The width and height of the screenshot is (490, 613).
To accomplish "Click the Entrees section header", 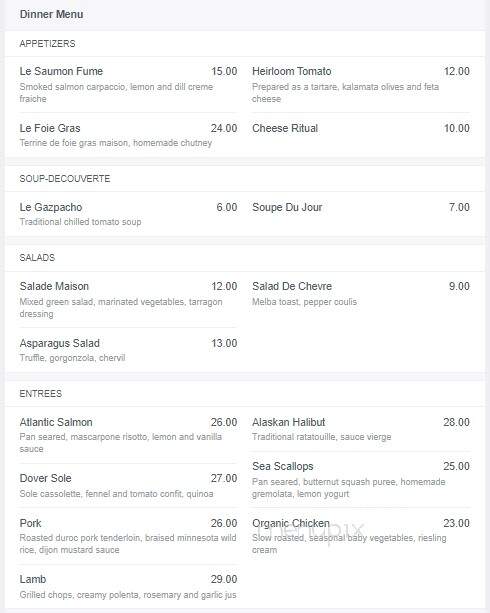I will click(41, 394).
